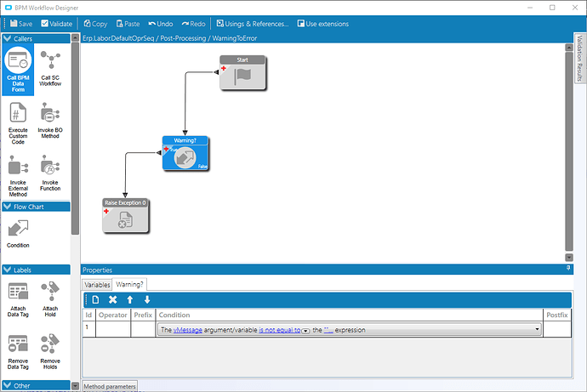Delete the selected condition row
This screenshot has height=392, width=587.
pyautogui.click(x=112, y=299)
